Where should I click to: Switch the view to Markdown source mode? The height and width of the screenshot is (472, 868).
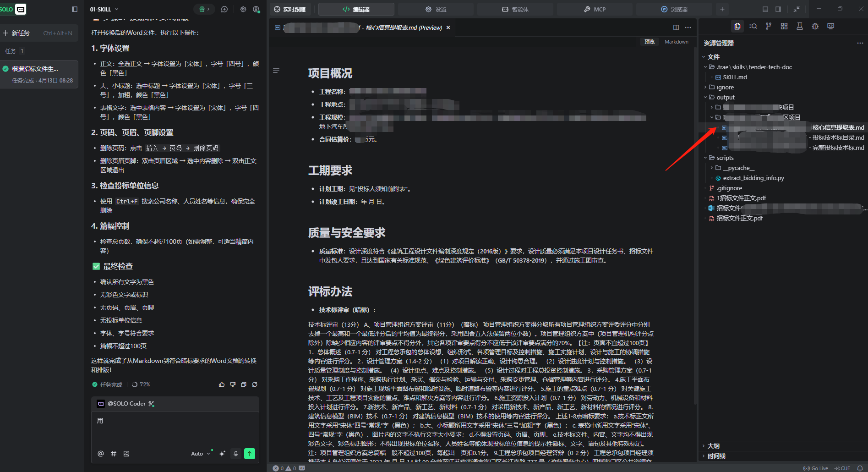click(x=676, y=42)
